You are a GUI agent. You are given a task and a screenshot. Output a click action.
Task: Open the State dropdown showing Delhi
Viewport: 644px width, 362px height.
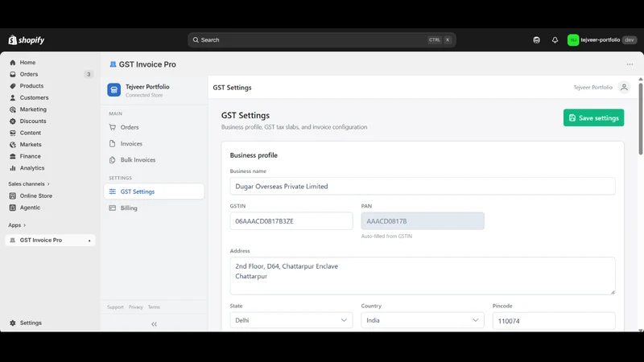(x=291, y=320)
